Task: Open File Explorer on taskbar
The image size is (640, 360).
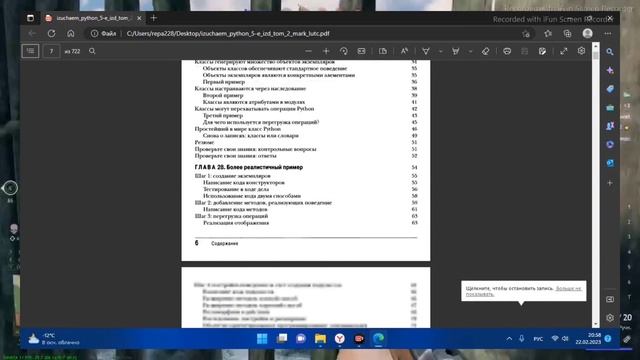Action: pos(320,338)
